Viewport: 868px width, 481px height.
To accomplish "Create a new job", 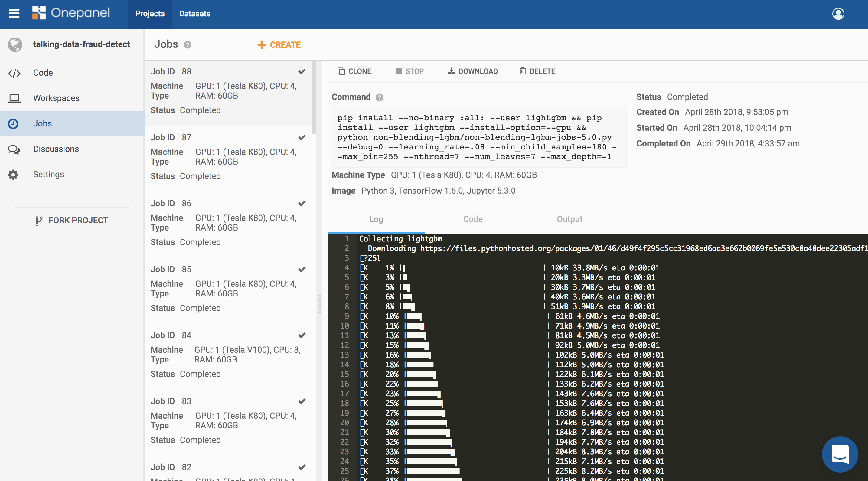I will click(279, 45).
